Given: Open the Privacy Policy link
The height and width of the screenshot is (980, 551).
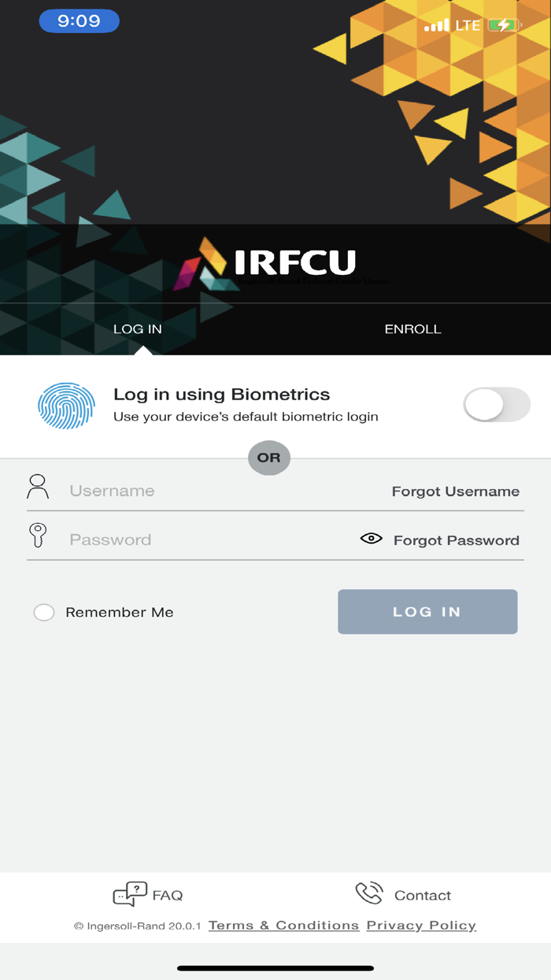Looking at the screenshot, I should click(420, 925).
